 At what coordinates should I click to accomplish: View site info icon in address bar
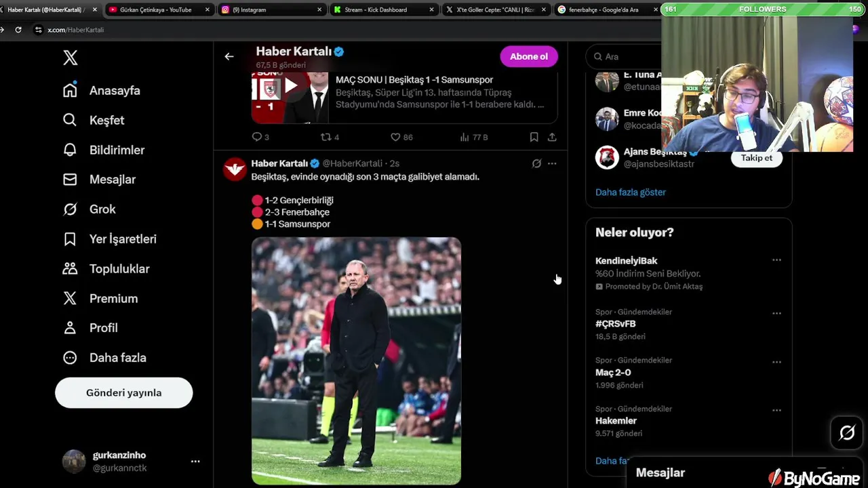tap(39, 30)
